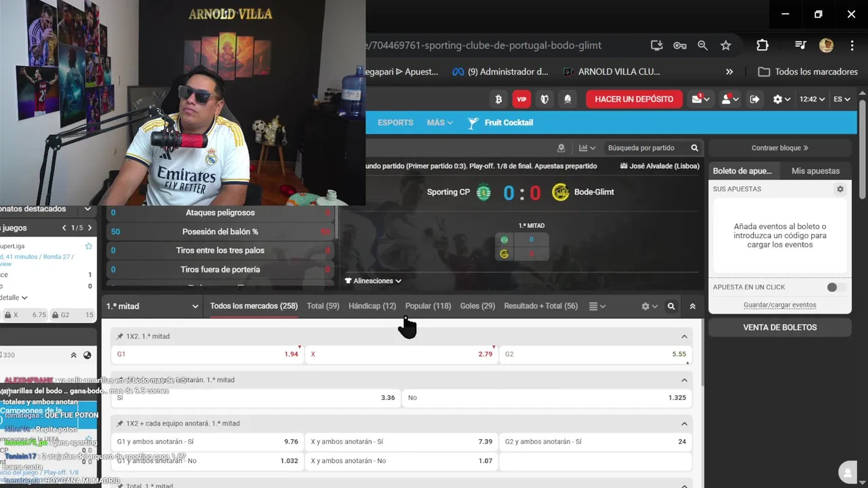Click the password key icon in address bar
The image size is (868, 488).
(x=679, y=45)
